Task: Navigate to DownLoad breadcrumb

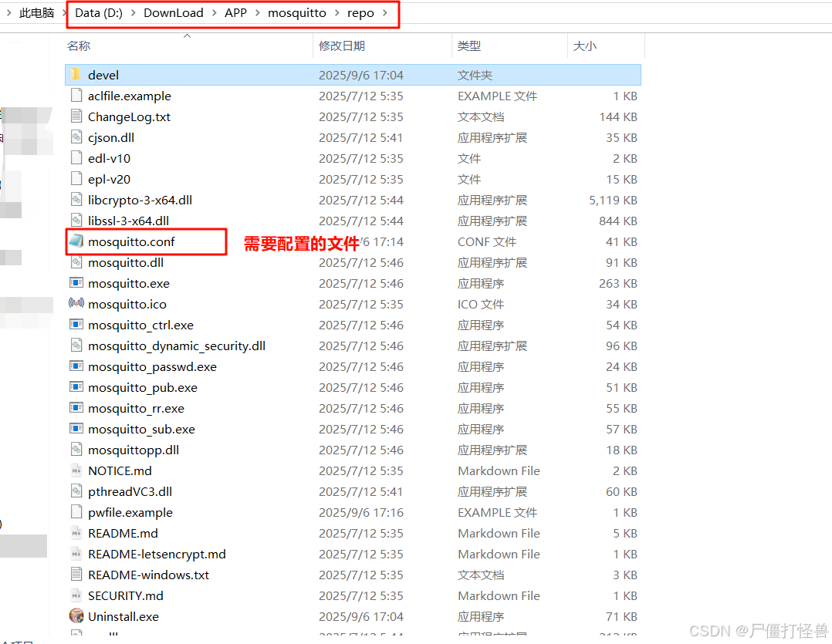Action: click(x=174, y=12)
